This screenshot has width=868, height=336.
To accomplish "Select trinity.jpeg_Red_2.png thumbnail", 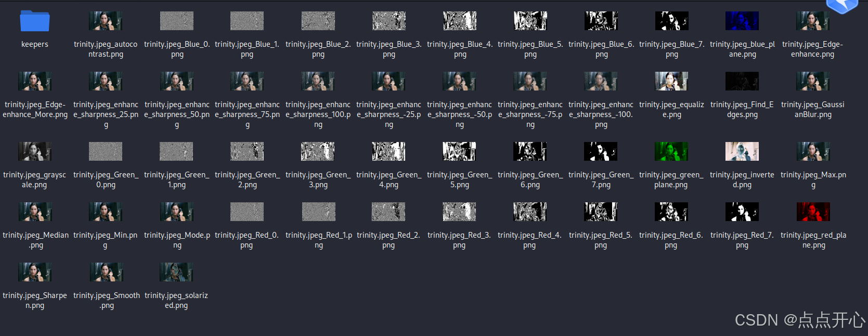I will tap(389, 212).
